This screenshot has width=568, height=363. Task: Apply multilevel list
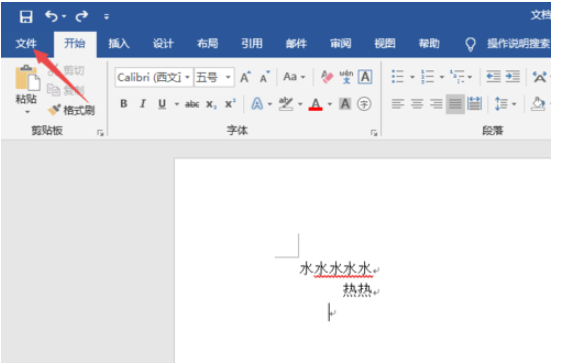(x=457, y=77)
